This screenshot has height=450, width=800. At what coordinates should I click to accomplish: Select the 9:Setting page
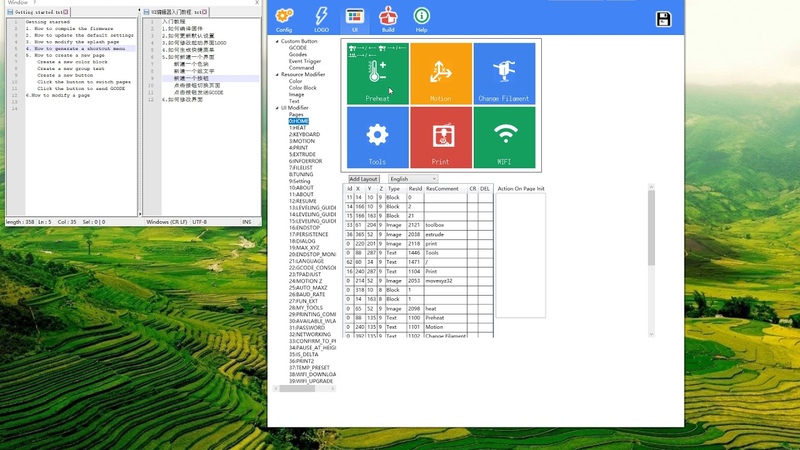click(299, 181)
